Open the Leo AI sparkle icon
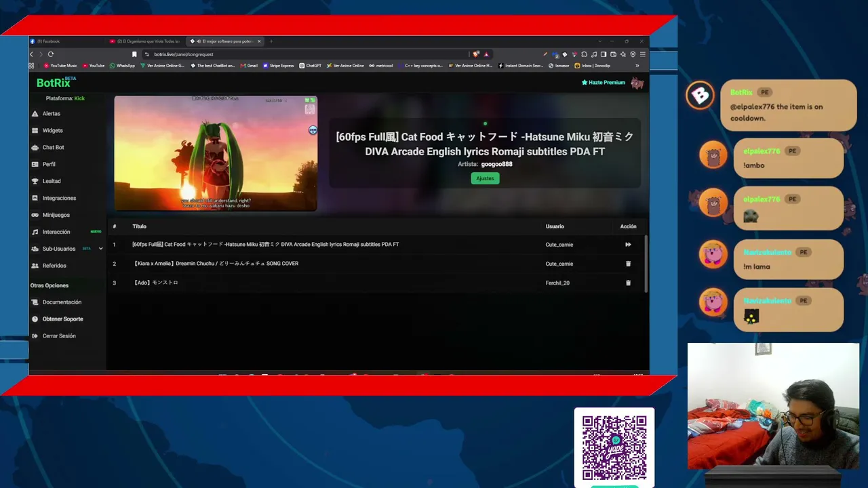This screenshot has width=868, height=488. coord(623,54)
